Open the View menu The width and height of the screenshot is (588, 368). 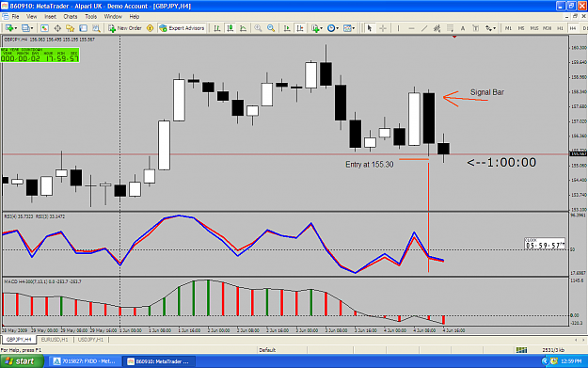(x=31, y=17)
